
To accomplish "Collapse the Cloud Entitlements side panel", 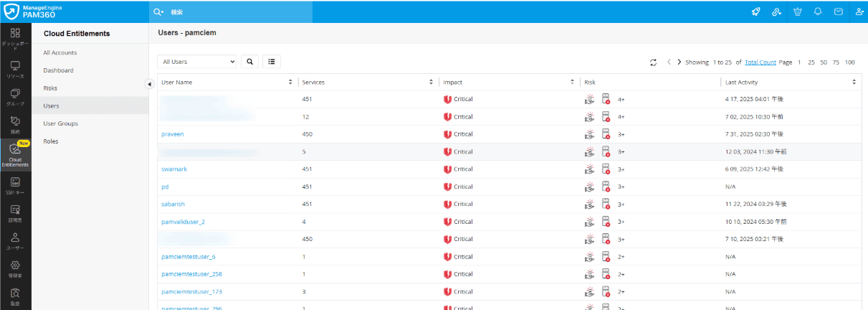I will tap(150, 84).
